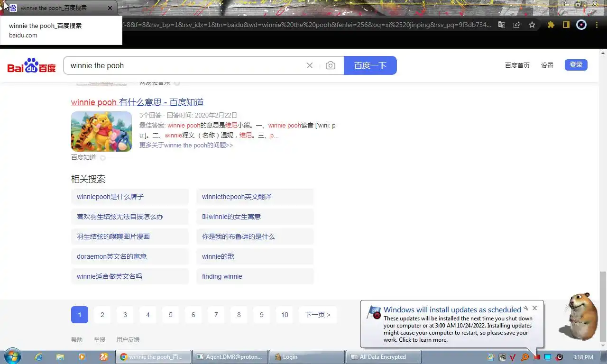Click 登录 login button
607x364 pixels.
coord(576,65)
